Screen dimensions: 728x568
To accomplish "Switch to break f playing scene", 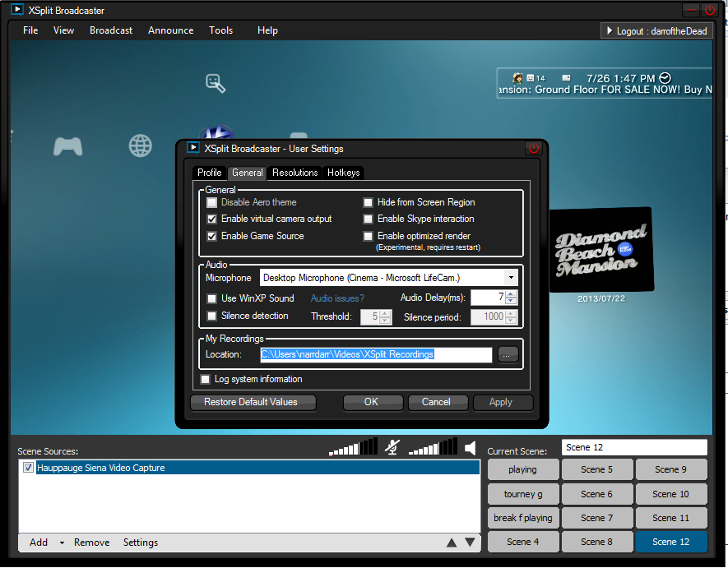I will coord(523,518).
